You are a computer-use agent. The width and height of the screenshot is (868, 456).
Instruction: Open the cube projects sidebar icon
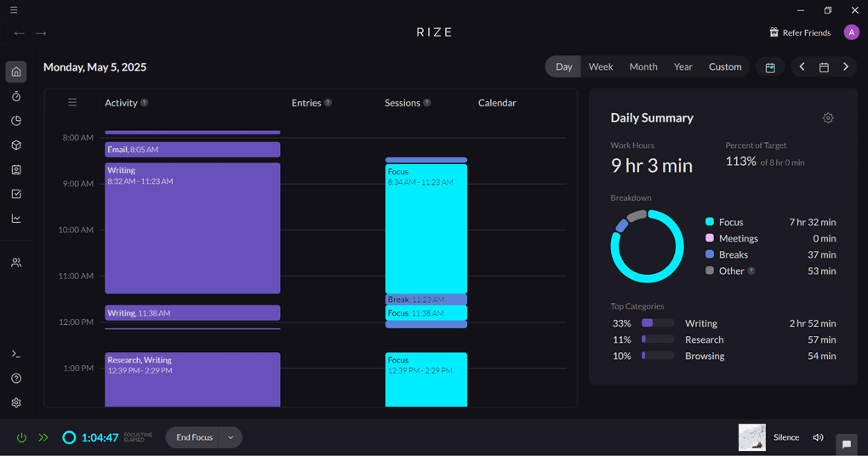click(16, 145)
